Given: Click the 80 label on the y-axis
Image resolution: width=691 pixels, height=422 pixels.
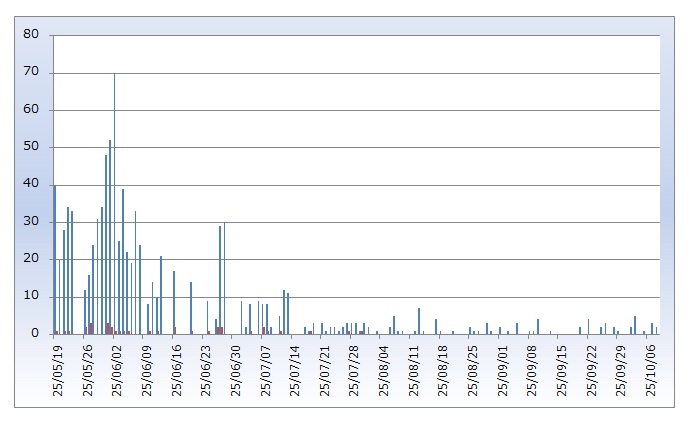Looking at the screenshot, I should pos(32,35).
